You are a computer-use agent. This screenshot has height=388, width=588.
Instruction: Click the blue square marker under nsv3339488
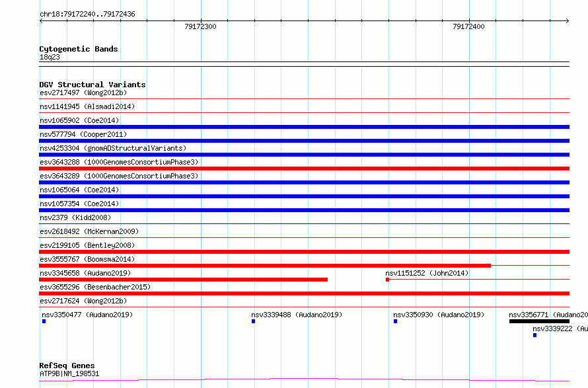[x=253, y=321]
